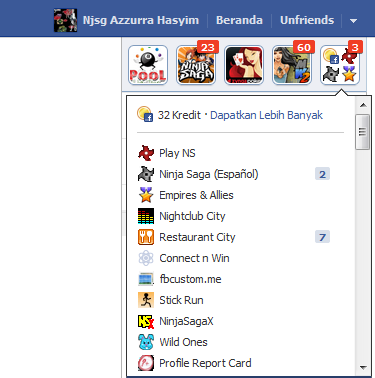The height and width of the screenshot is (378, 375).
Task: Click the Ninja Saga (Español) shuriken icon
Action: (x=146, y=174)
